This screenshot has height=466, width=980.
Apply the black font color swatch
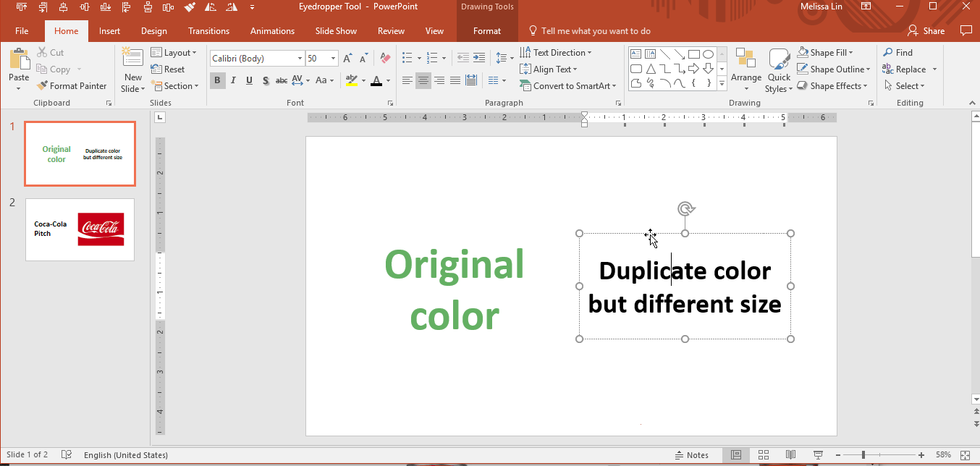[x=376, y=80]
